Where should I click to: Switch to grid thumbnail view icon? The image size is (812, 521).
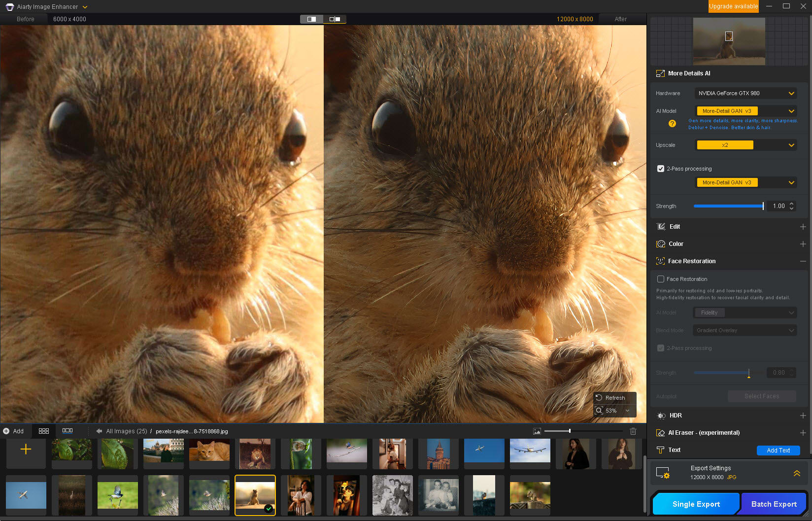[x=44, y=431]
